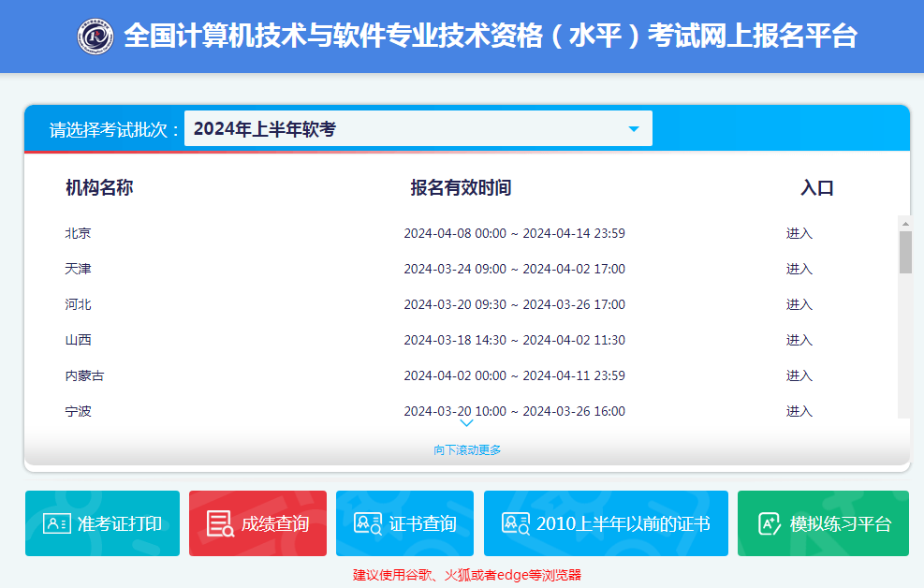Image resolution: width=924 pixels, height=588 pixels.
Task: Click 进入 for 河北
Action: click(799, 304)
